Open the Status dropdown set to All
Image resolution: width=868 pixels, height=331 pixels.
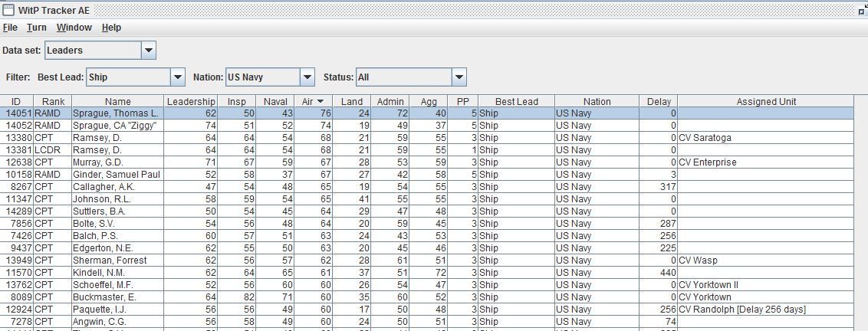click(459, 77)
